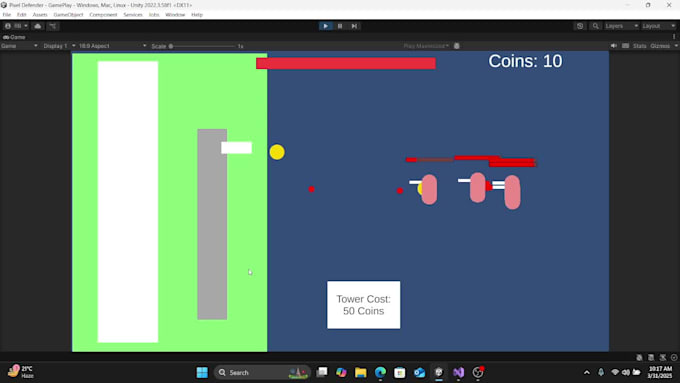Open Microsoft Store from the taskbar
This screenshot has width=680, height=383.
400,372
